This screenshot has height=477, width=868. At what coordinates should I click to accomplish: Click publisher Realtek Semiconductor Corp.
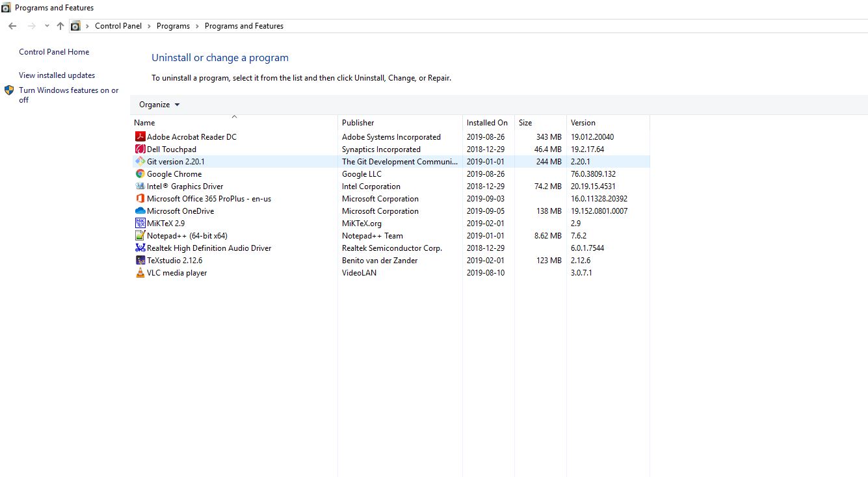click(392, 248)
